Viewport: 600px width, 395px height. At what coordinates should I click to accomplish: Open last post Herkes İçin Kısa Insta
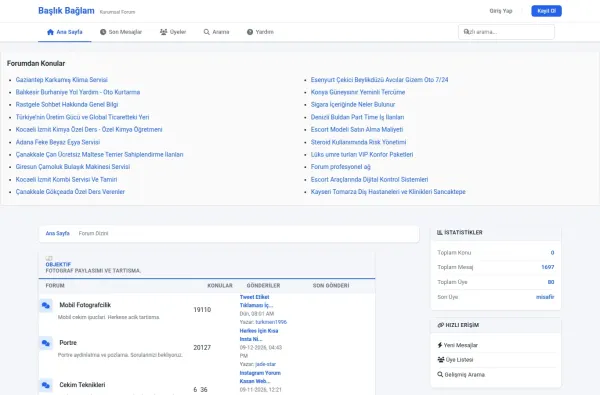[x=259, y=335]
